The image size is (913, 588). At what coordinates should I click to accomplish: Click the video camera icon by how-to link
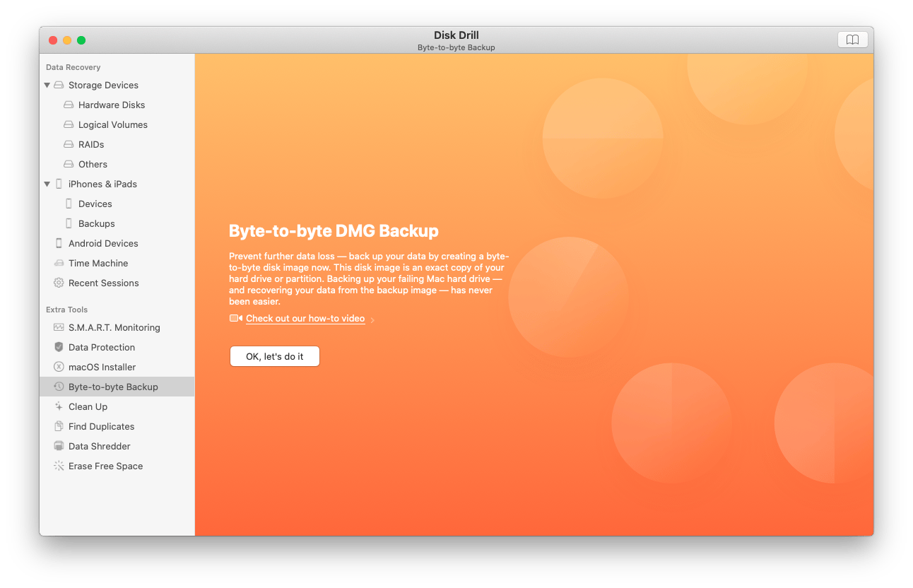coord(236,319)
